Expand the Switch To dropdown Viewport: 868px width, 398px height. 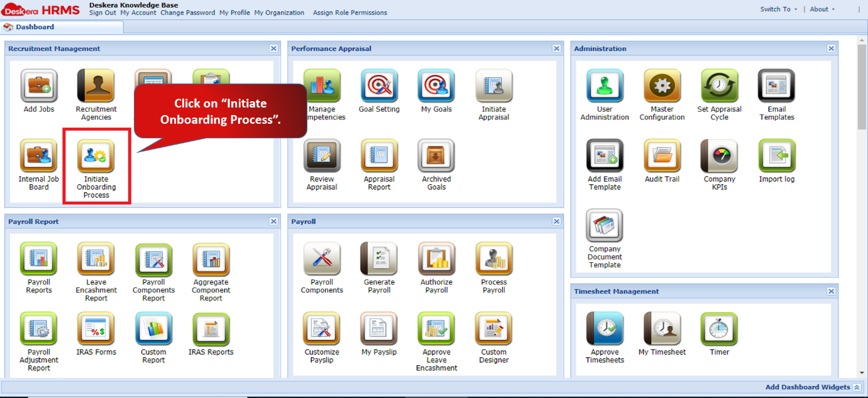click(779, 9)
